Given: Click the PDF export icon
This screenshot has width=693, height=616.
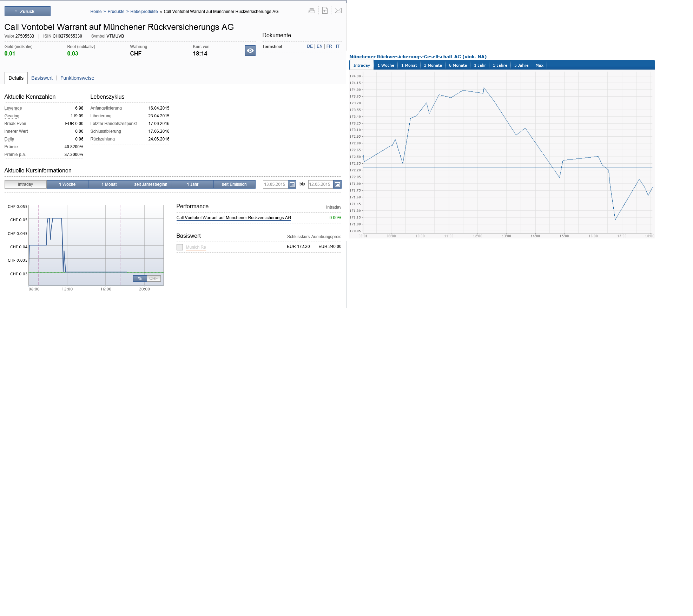Looking at the screenshot, I should tap(325, 11).
